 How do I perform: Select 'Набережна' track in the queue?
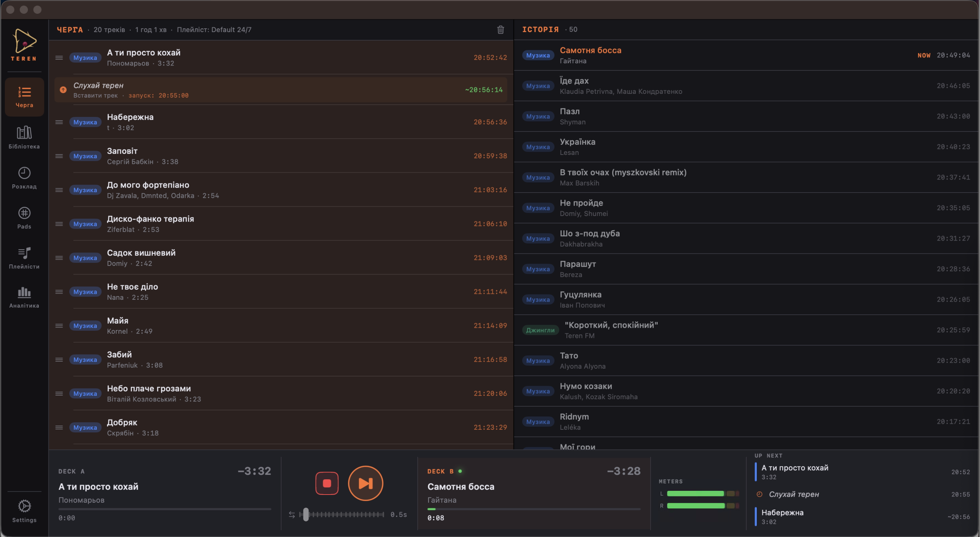[281, 122]
